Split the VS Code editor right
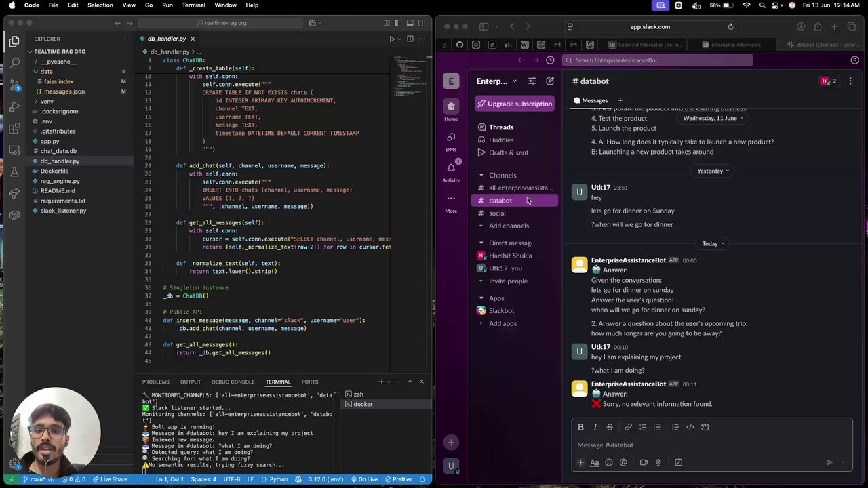Viewport: 868px width, 488px height. 412,39
